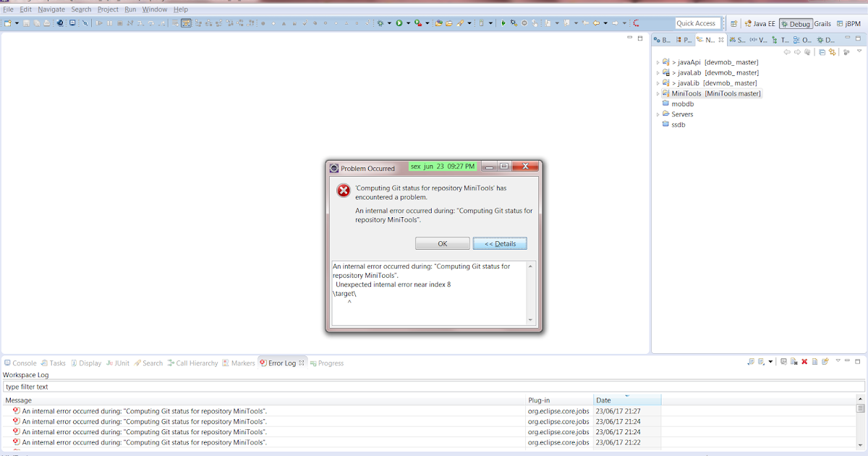This screenshot has width=868, height=456.
Task: Collapse the MiniTools project entry
Action: click(x=657, y=93)
